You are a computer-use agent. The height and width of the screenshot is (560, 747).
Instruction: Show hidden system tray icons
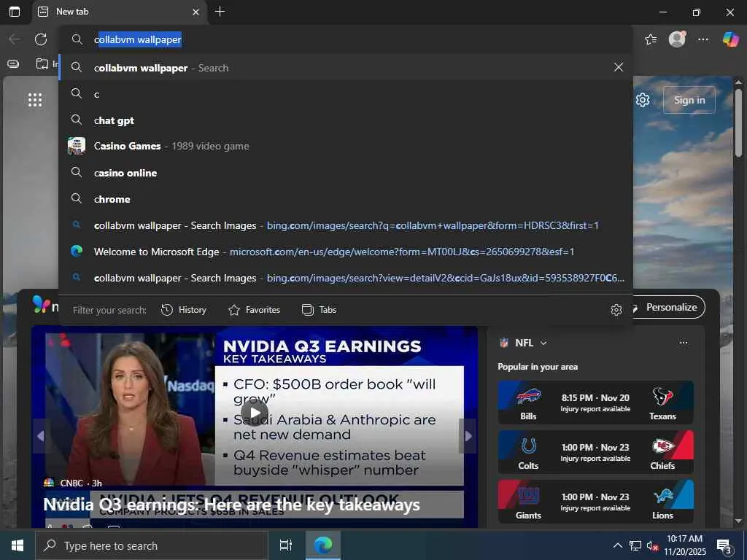tap(617, 545)
